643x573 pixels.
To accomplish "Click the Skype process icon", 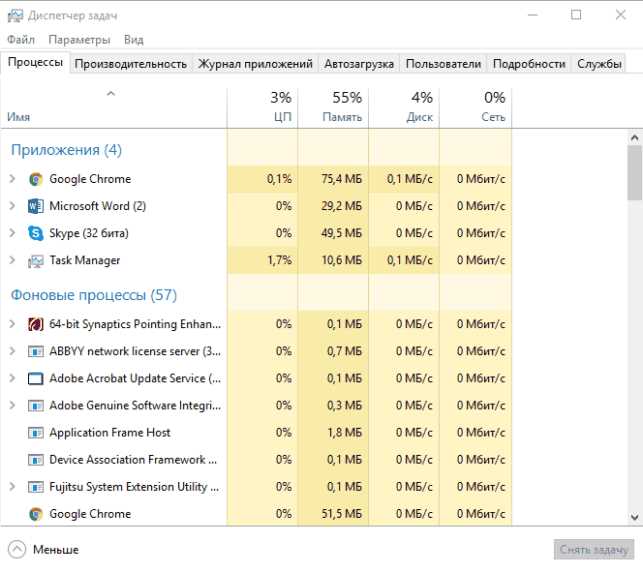I will coord(36,233).
